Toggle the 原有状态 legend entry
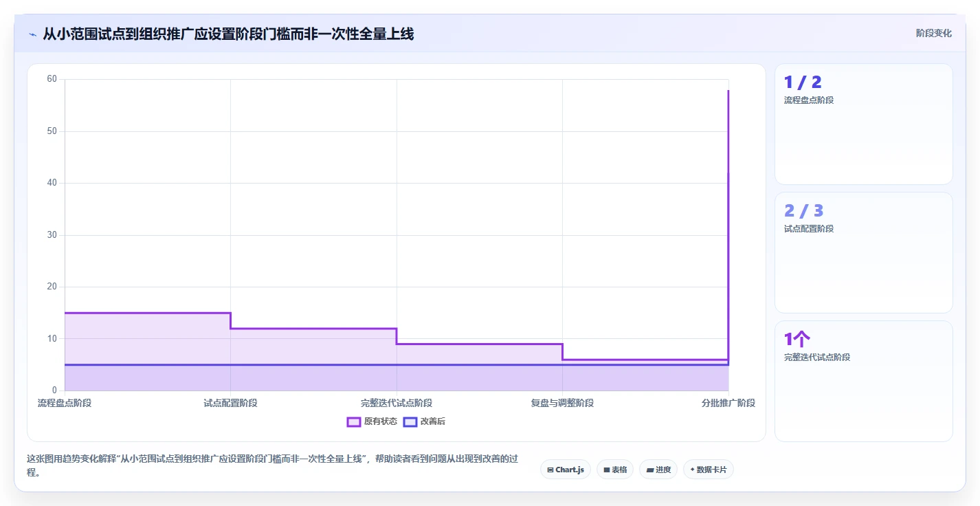Viewport: 980px width, 506px height. tap(372, 421)
